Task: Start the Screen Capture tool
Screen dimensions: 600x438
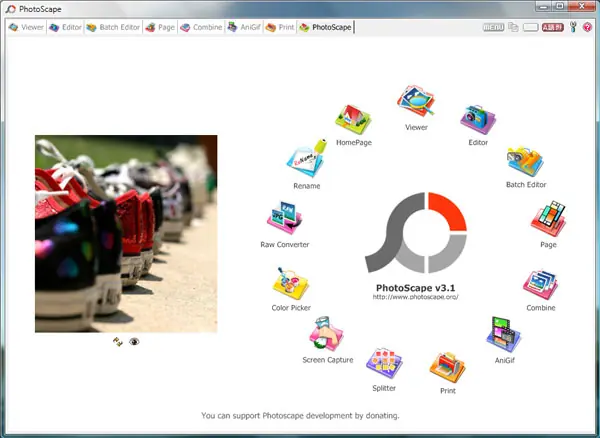Action: (x=326, y=334)
